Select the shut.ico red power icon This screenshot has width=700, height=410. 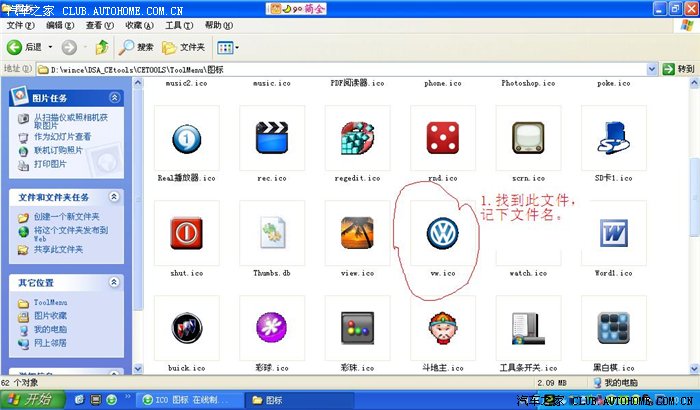186,234
